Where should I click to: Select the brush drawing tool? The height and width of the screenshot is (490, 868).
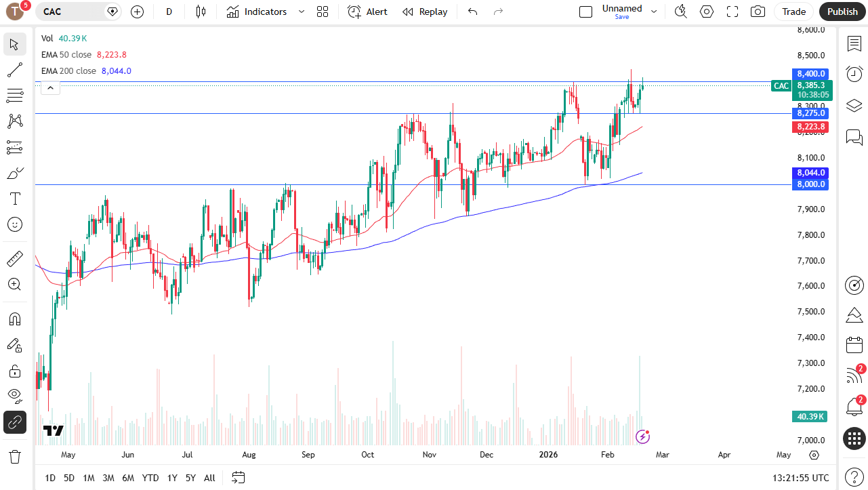point(14,173)
